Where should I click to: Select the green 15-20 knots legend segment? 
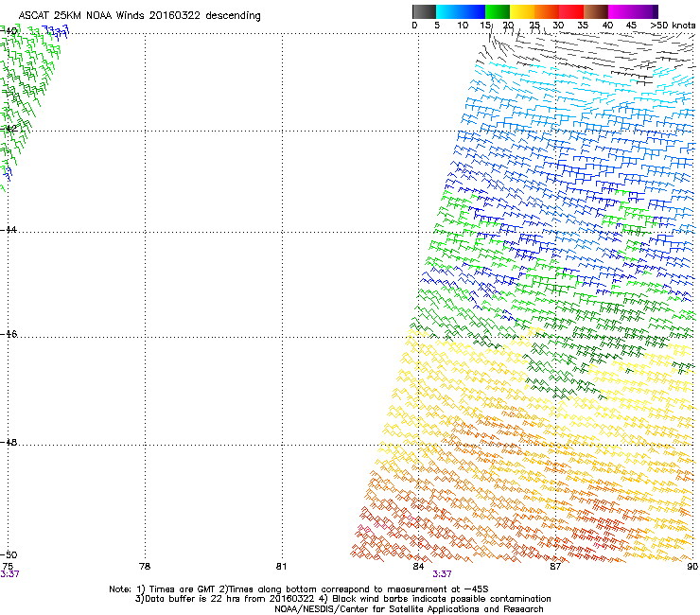pyautogui.click(x=498, y=11)
